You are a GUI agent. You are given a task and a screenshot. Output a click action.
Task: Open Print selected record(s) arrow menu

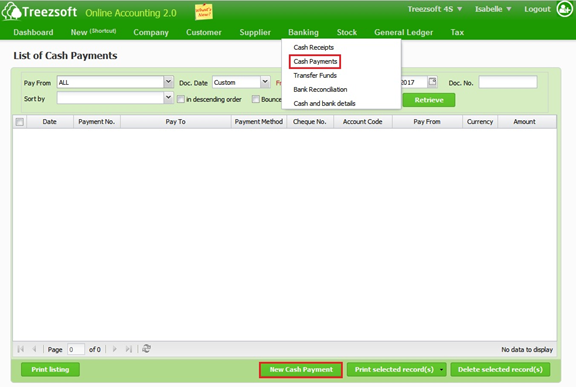coord(442,370)
